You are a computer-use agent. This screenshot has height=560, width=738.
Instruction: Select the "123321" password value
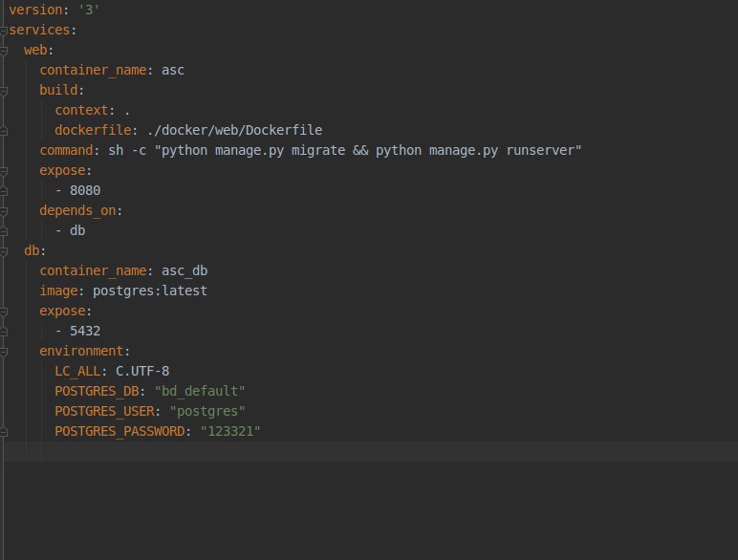click(x=230, y=432)
